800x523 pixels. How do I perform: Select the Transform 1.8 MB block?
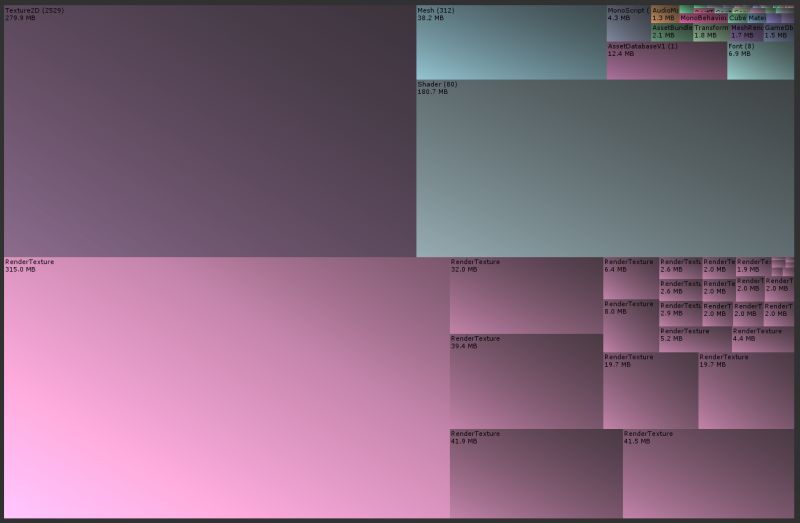click(x=711, y=32)
